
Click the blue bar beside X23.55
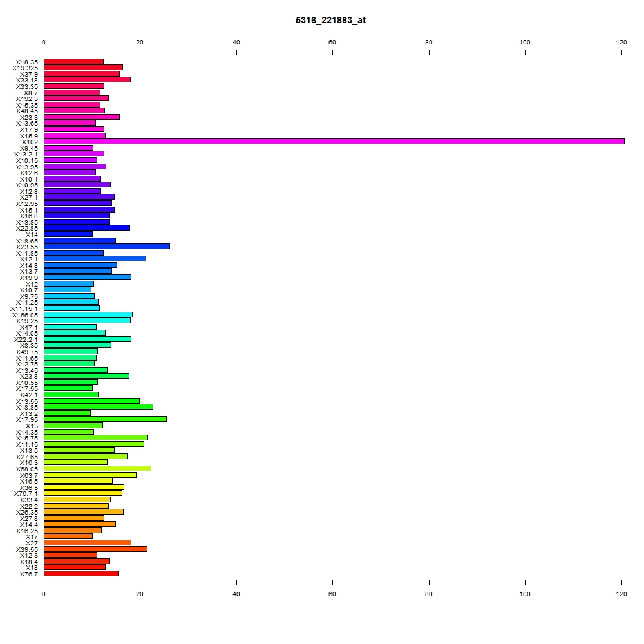pyautogui.click(x=107, y=247)
